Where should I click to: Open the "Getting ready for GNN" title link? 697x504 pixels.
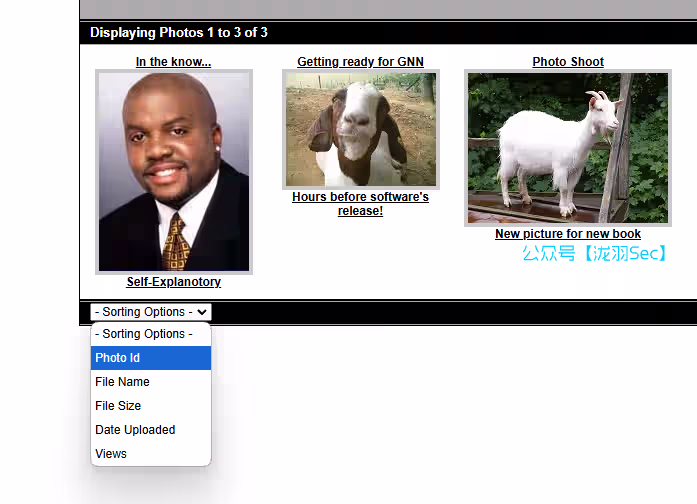pyautogui.click(x=360, y=62)
